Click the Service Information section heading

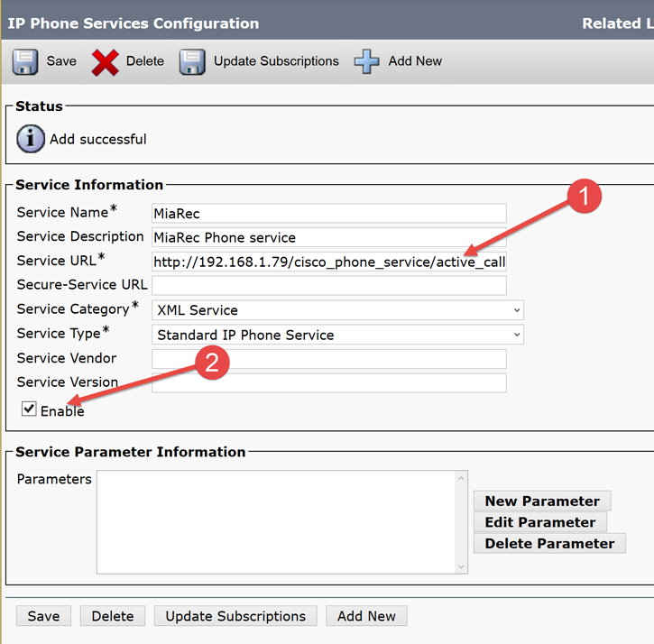click(x=89, y=184)
